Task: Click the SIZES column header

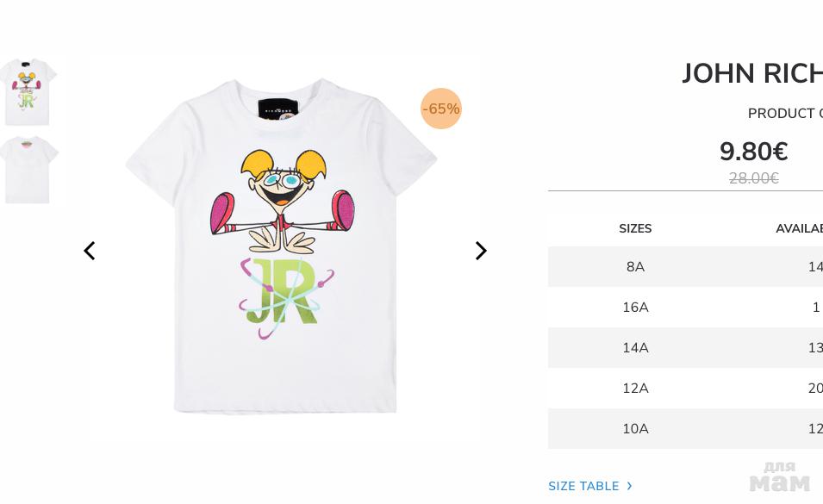Action: (635, 228)
